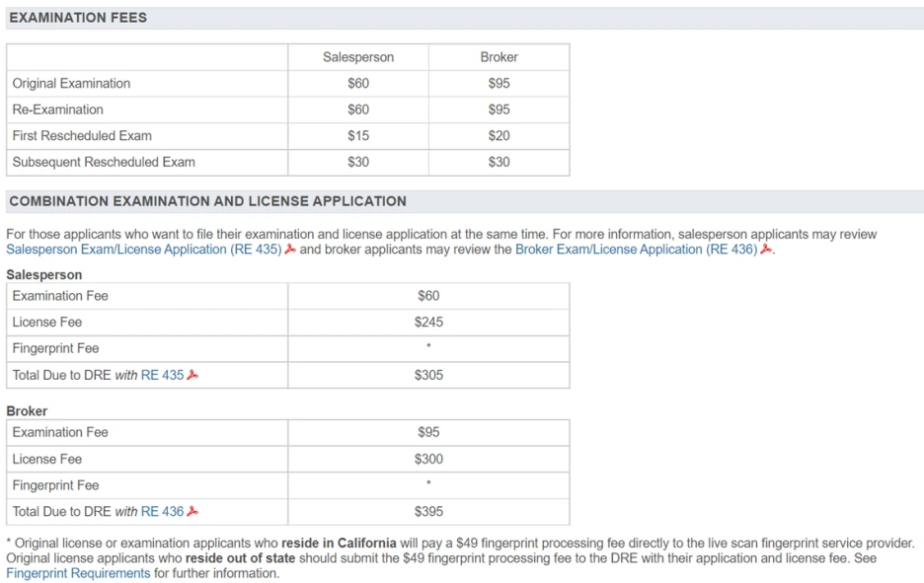
Task: Click $300 broker License Fee value
Action: 428,460
